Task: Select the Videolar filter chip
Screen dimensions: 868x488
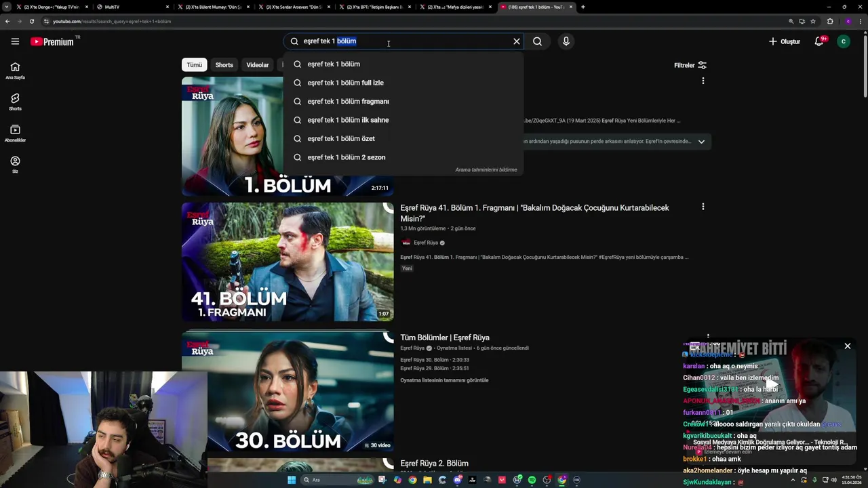Action: pyautogui.click(x=257, y=65)
